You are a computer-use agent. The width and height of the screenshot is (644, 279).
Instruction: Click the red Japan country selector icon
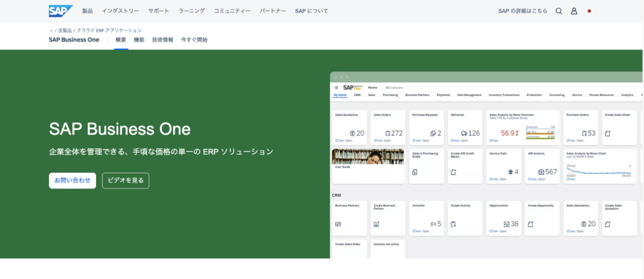coord(589,11)
